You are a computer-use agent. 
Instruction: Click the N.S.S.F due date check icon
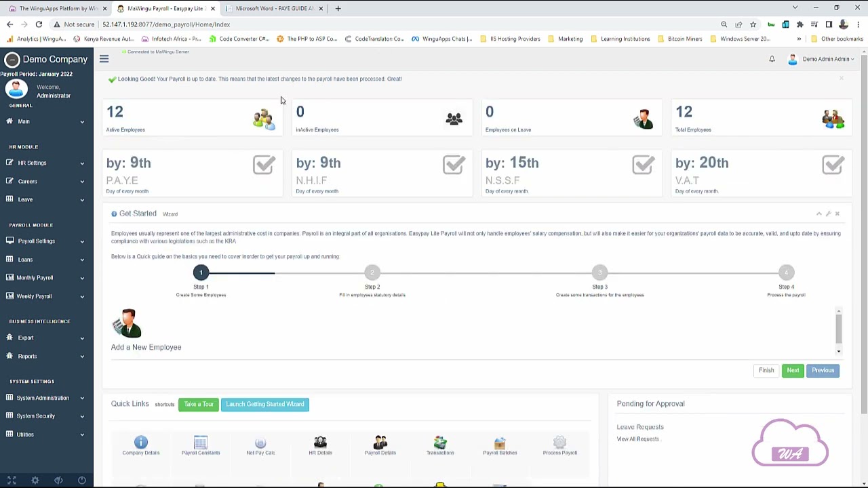(643, 165)
